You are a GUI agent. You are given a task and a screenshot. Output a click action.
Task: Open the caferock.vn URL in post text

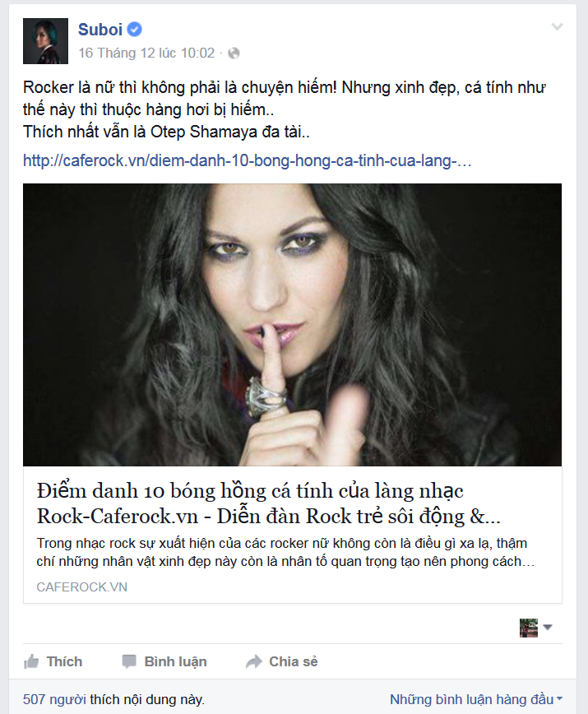pyautogui.click(x=247, y=160)
